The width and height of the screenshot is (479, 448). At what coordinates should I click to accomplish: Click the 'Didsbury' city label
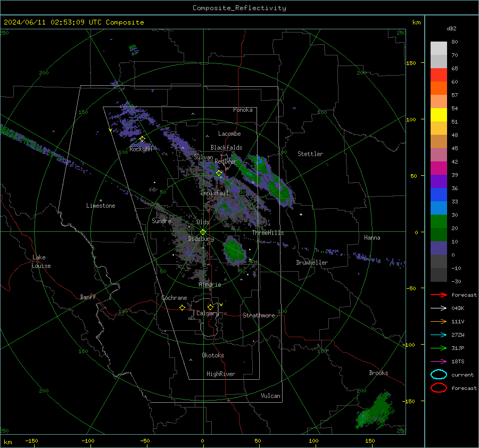[201, 239]
